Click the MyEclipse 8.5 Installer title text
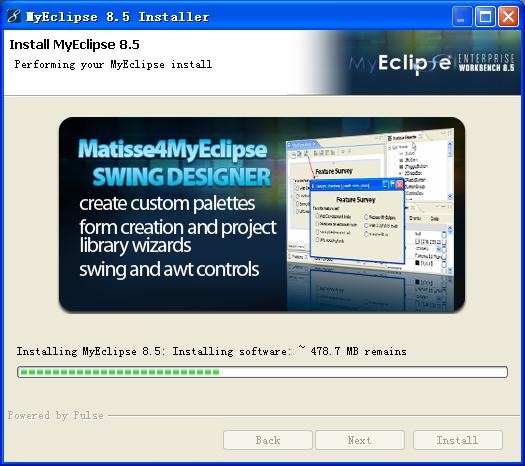 tap(118, 17)
